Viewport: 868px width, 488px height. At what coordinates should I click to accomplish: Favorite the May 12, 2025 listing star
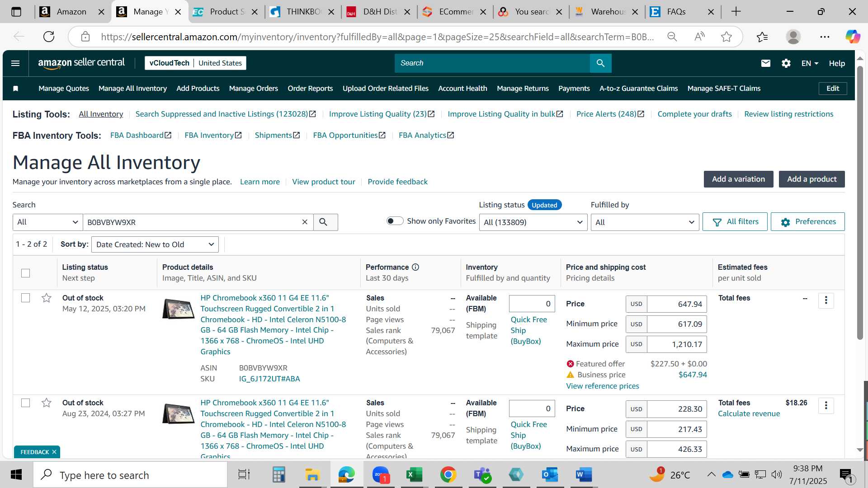pyautogui.click(x=47, y=298)
